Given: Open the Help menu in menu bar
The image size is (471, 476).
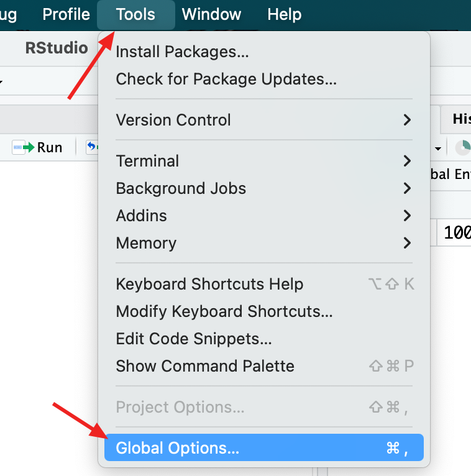Looking at the screenshot, I should point(284,14).
